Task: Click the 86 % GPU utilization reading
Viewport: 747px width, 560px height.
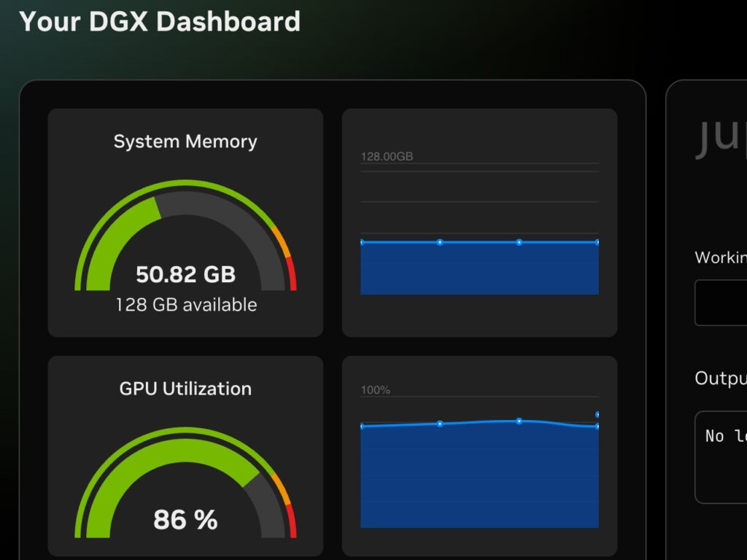Action: [x=185, y=520]
